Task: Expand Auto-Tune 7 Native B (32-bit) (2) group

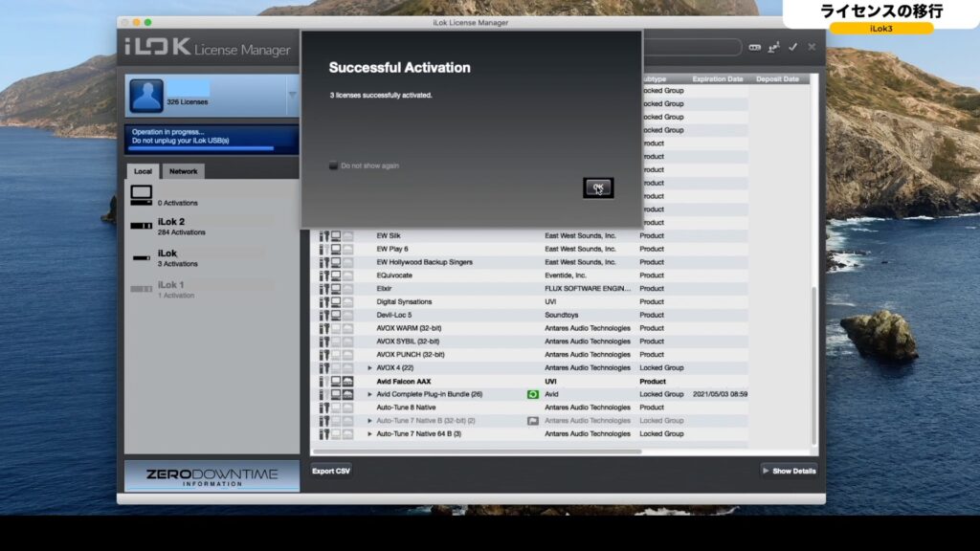Action: click(369, 421)
